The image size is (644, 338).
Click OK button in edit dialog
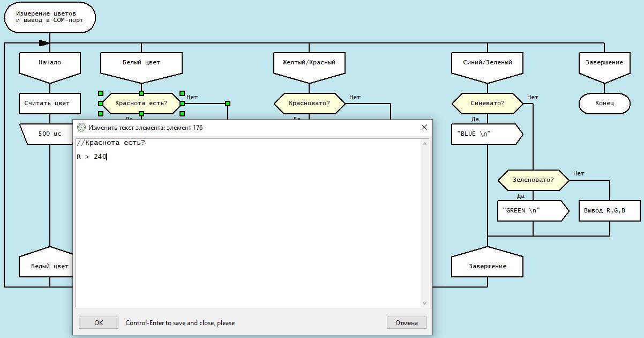click(x=99, y=322)
